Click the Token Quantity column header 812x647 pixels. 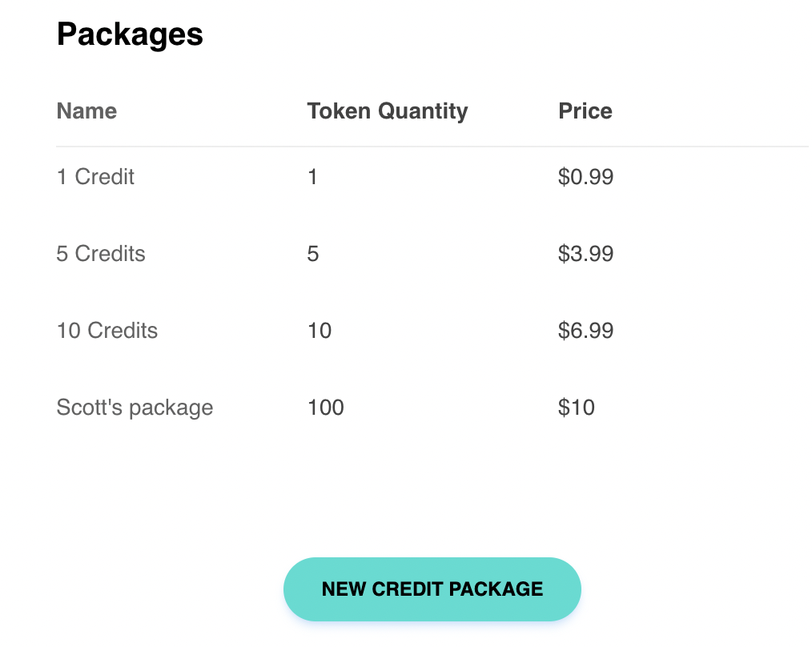[x=388, y=111]
